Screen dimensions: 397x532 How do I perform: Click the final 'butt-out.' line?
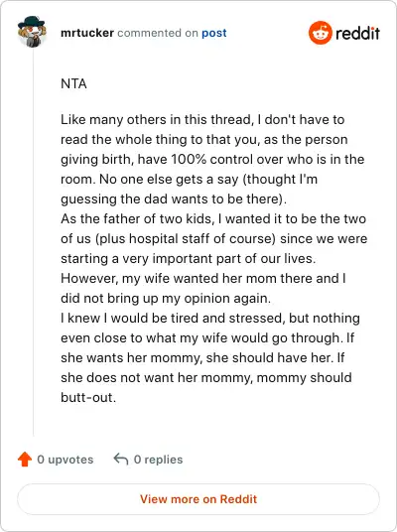click(x=88, y=397)
